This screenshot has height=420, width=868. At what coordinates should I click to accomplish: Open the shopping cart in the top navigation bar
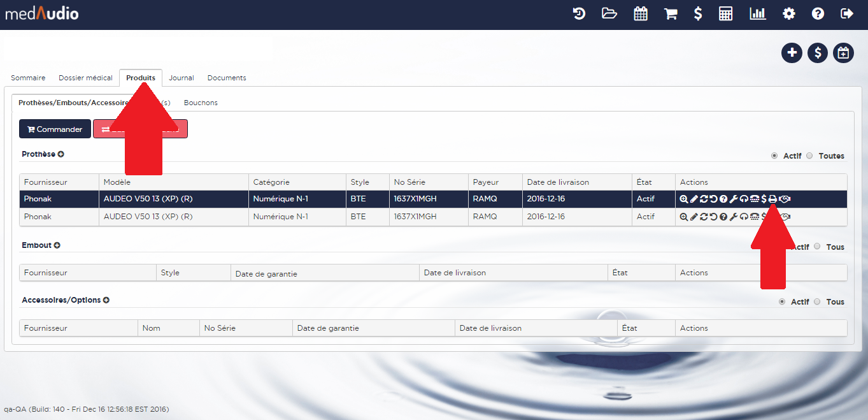tap(671, 13)
